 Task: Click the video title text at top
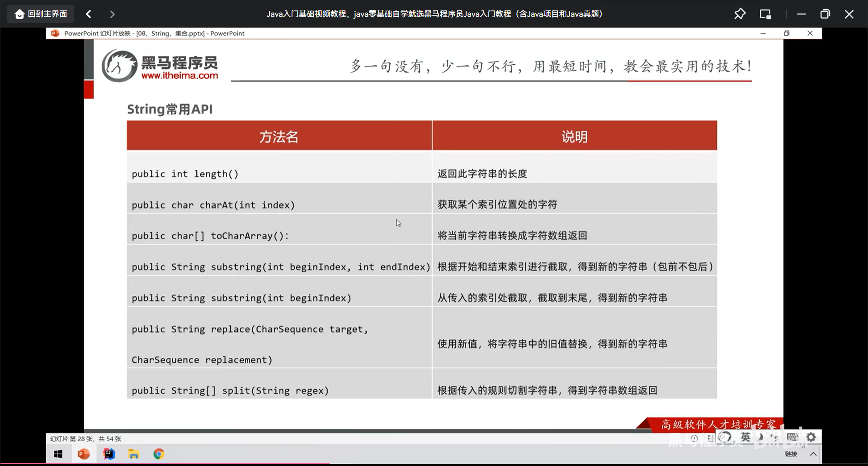pyautogui.click(x=434, y=14)
